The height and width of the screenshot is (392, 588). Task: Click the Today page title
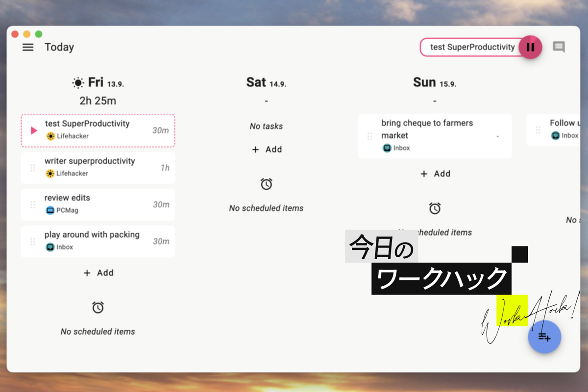(59, 47)
